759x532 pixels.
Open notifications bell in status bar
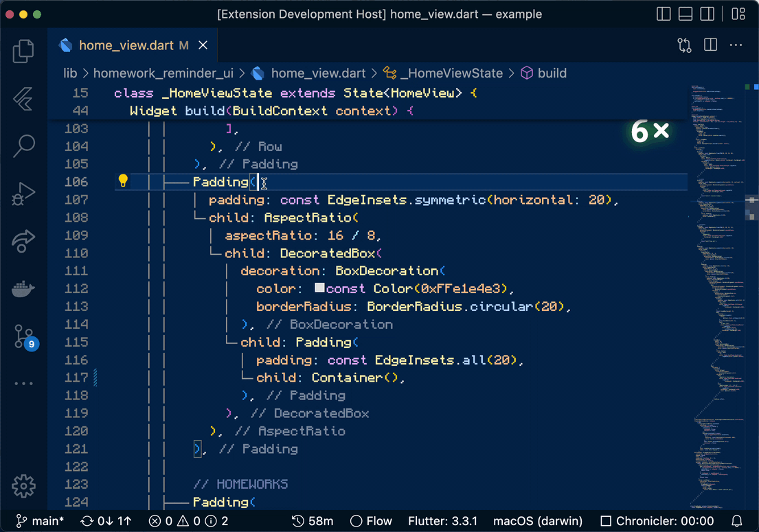pyautogui.click(x=736, y=521)
